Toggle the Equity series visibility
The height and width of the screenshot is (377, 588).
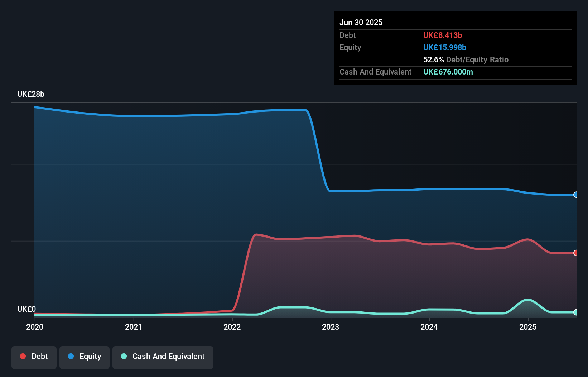click(85, 357)
